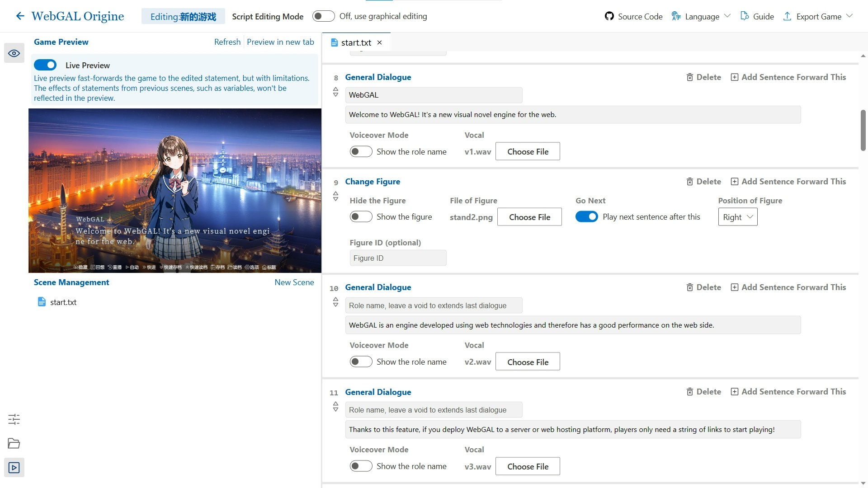Click Delete trash icon for sentence 9
Image resolution: width=868 pixels, height=488 pixels.
(690, 182)
